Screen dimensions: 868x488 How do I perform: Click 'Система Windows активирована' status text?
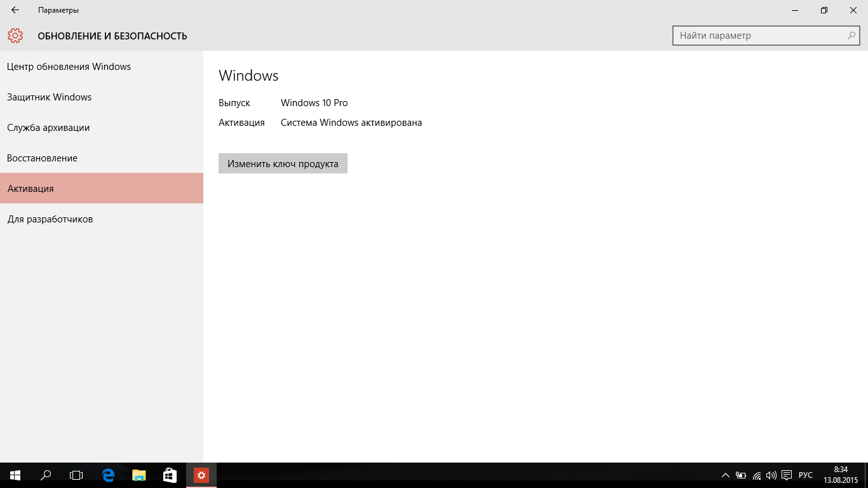[x=351, y=123]
